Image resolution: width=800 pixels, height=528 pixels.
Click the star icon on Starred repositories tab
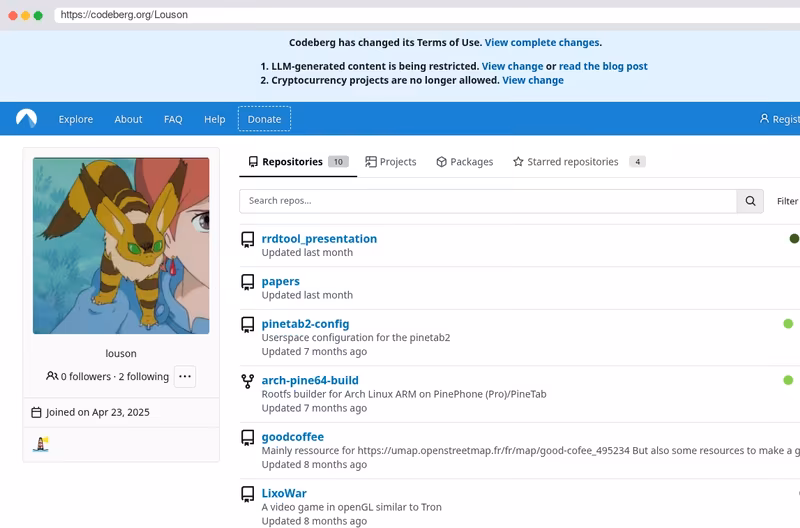pos(518,162)
